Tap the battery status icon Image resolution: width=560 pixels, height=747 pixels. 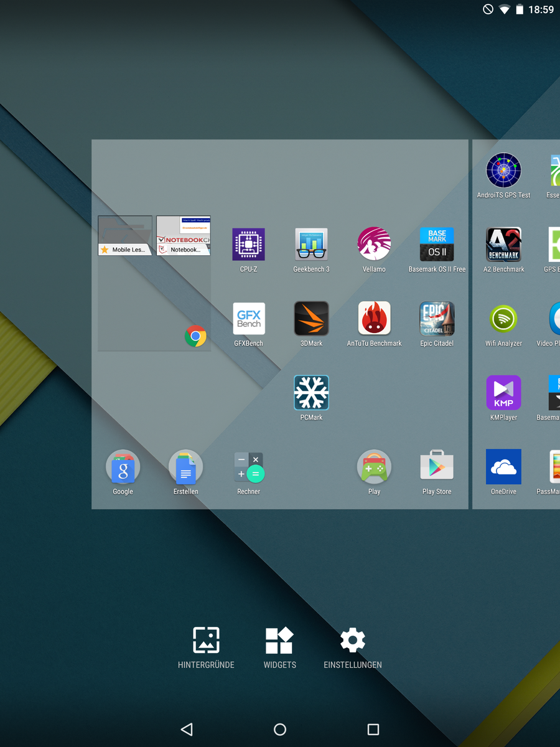(x=520, y=9)
